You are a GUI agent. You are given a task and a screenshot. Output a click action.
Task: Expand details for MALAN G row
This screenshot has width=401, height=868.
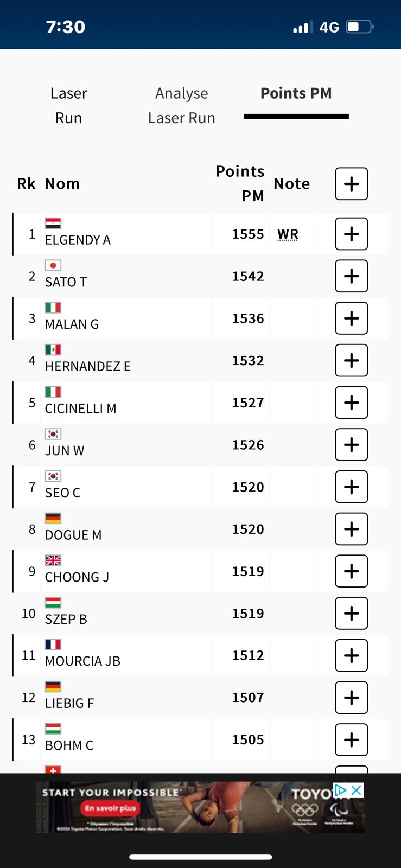[x=351, y=318]
